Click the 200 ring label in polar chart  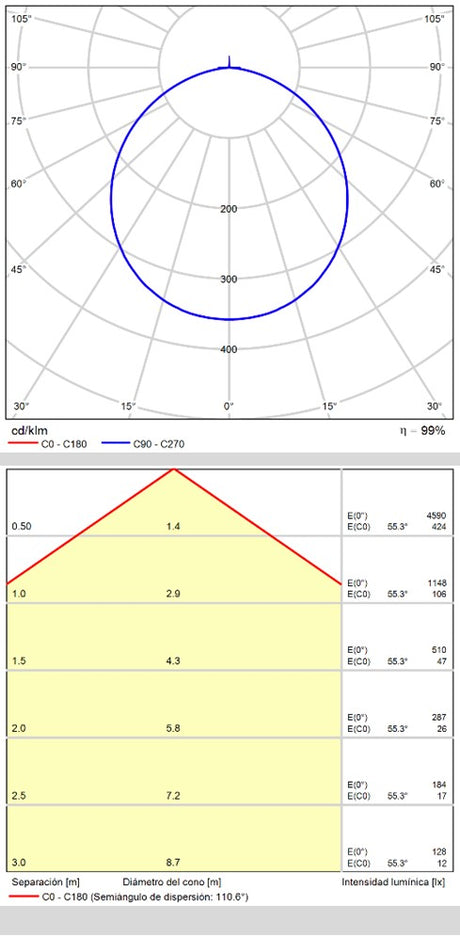[229, 208]
